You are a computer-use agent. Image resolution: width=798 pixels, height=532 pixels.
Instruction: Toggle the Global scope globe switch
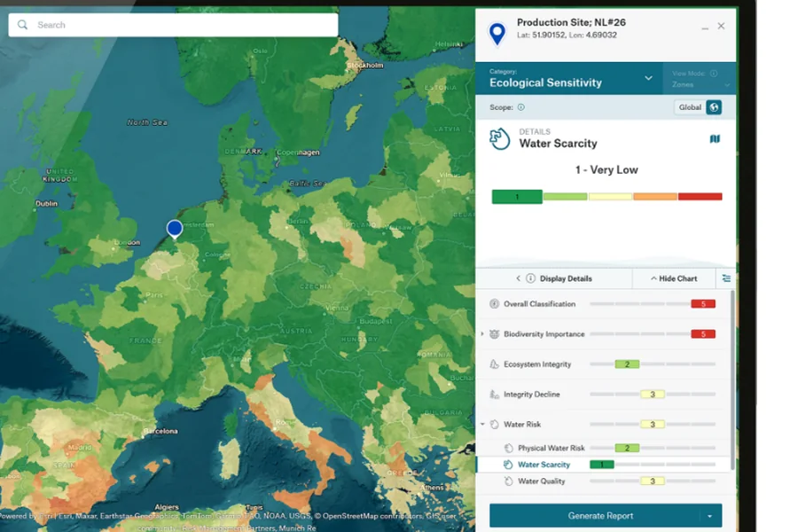click(x=714, y=107)
